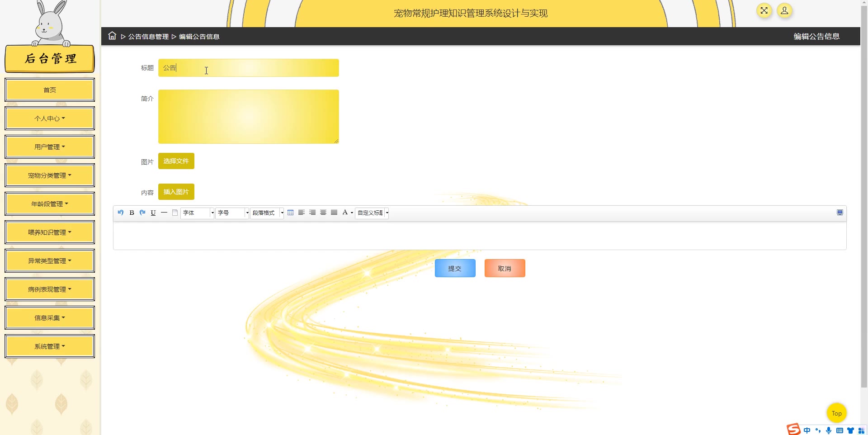
Task: Toggle punctuation mode in input bar
Action: (x=818, y=430)
